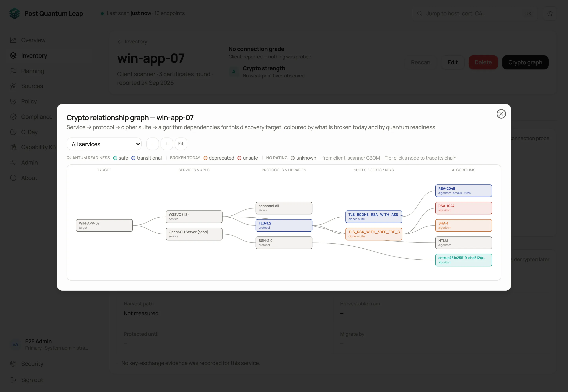Trace the TLSv1.2 protocol node
Image resolution: width=568 pixels, height=392 pixels.
tap(284, 225)
